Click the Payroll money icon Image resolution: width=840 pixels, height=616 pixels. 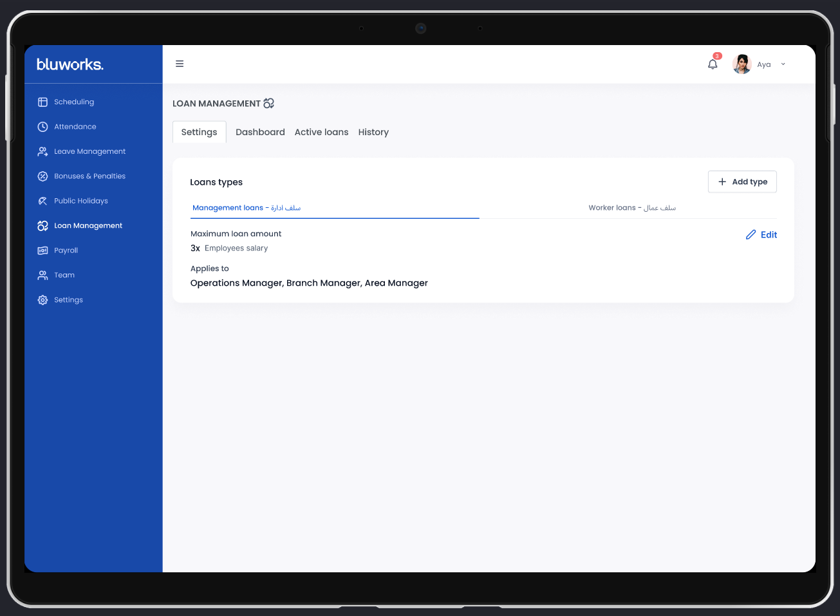click(42, 250)
